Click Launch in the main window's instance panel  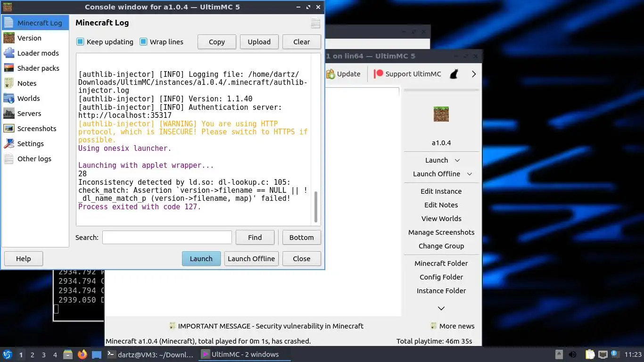click(x=437, y=160)
